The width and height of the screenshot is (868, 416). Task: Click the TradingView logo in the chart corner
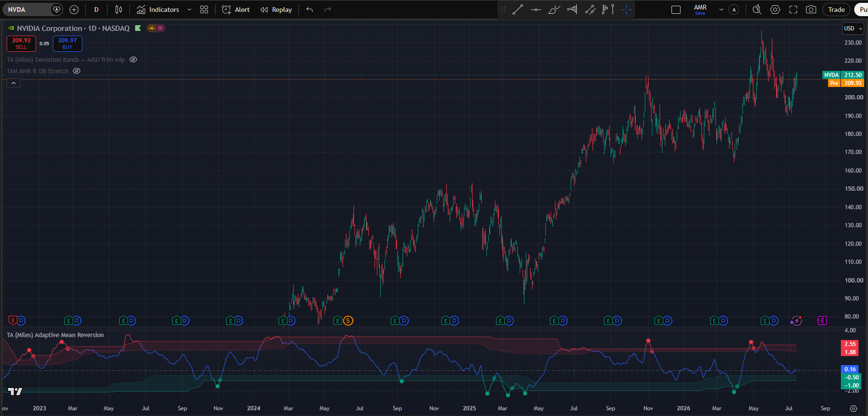click(15, 391)
